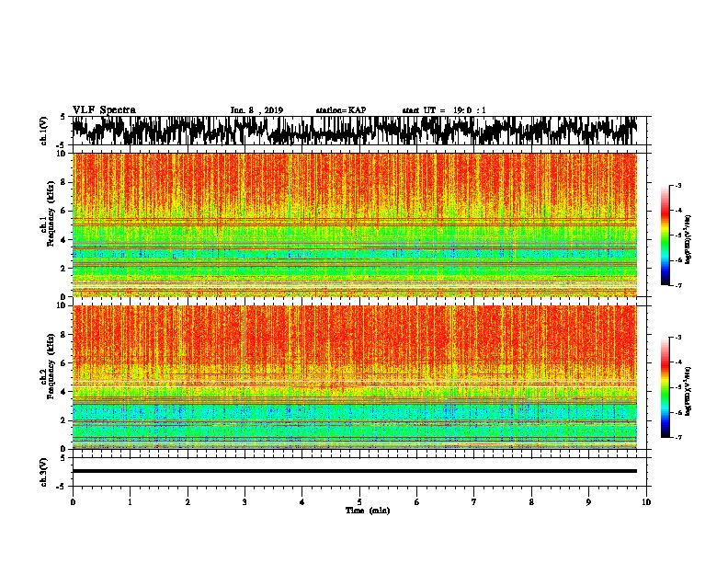This screenshot has height=563, width=728.
Task: Click the 'VLF Spectra' plot title
Action: click(x=104, y=110)
